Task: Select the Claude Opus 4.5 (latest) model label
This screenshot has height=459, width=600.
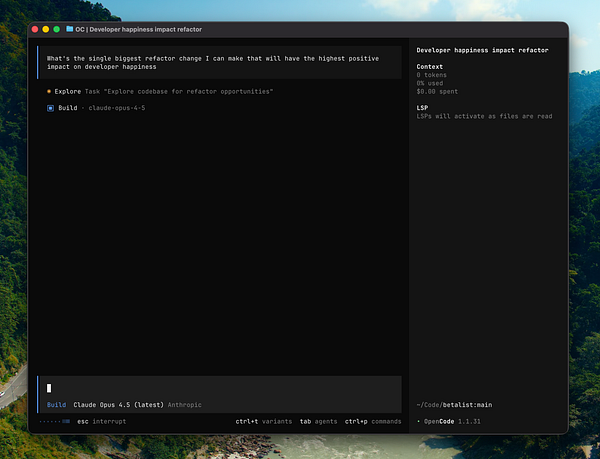Action: pos(118,405)
